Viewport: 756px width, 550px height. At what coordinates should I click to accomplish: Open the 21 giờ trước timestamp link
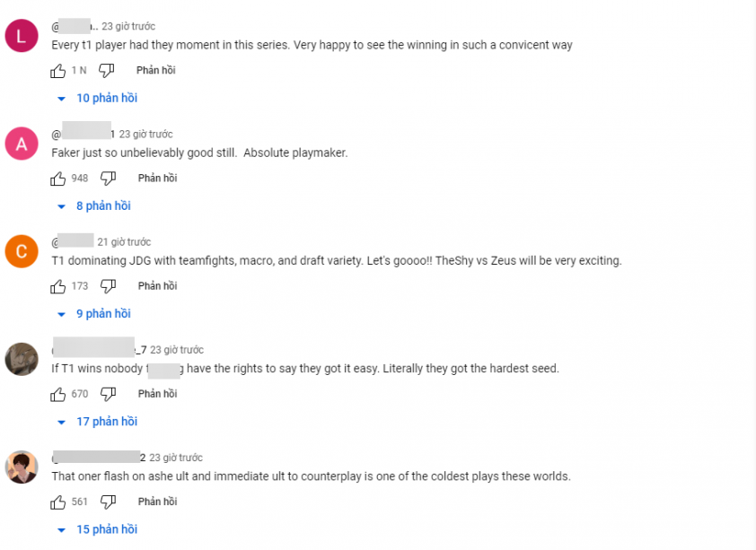[124, 241]
